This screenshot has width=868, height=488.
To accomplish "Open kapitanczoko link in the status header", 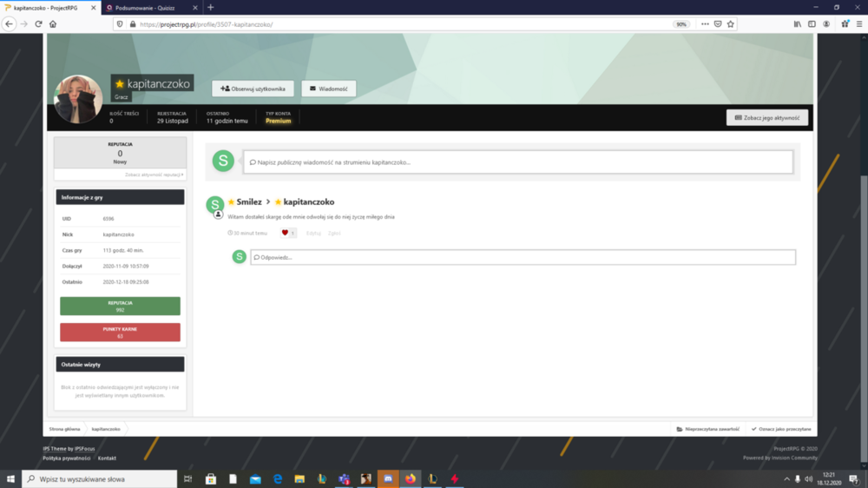I will 309,201.
